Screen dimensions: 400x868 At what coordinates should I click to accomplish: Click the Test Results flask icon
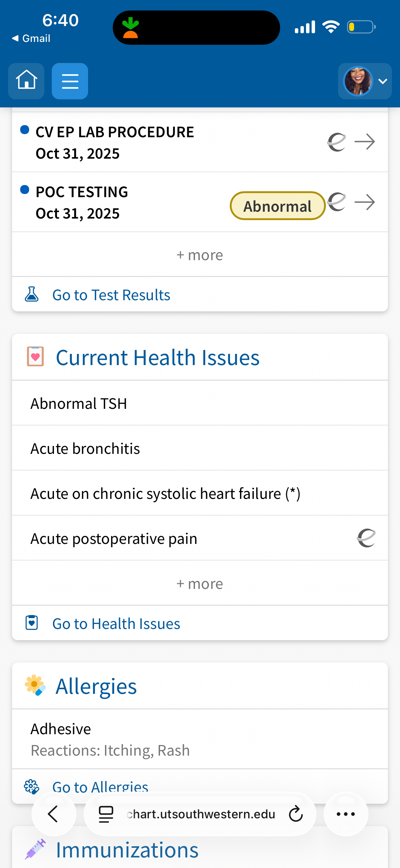[x=32, y=294]
